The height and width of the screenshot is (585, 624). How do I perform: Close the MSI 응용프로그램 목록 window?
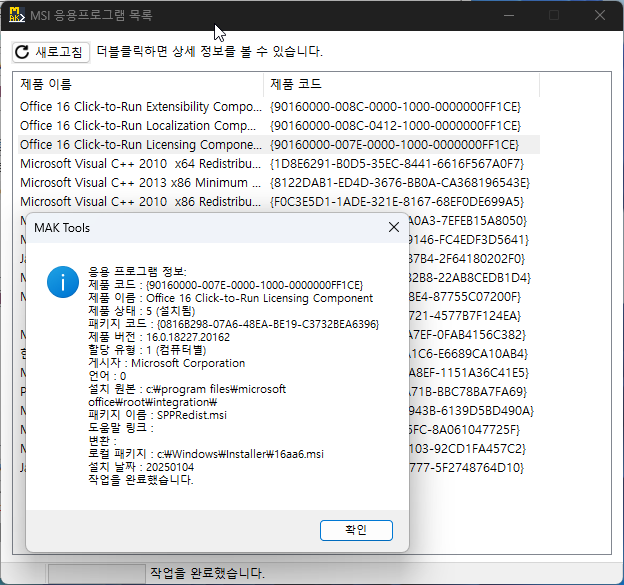(600, 16)
